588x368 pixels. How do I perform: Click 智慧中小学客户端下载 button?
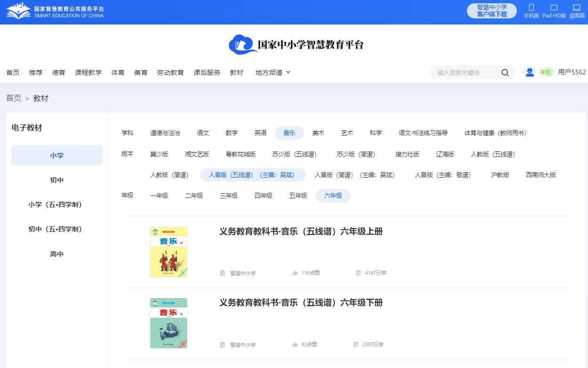pyautogui.click(x=492, y=11)
